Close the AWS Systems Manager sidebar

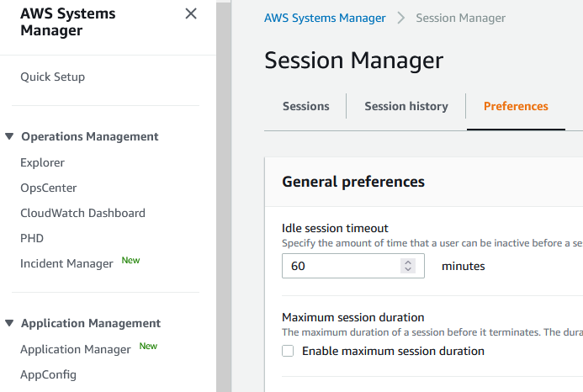pos(191,13)
